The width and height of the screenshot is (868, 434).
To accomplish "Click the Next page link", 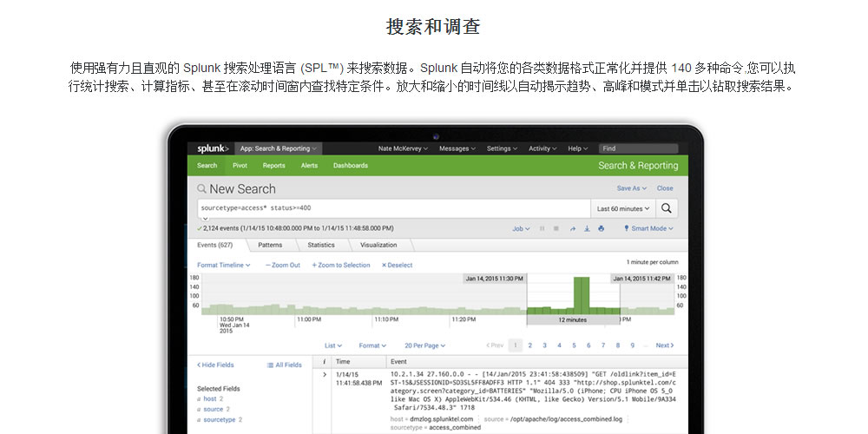I will pyautogui.click(x=665, y=345).
